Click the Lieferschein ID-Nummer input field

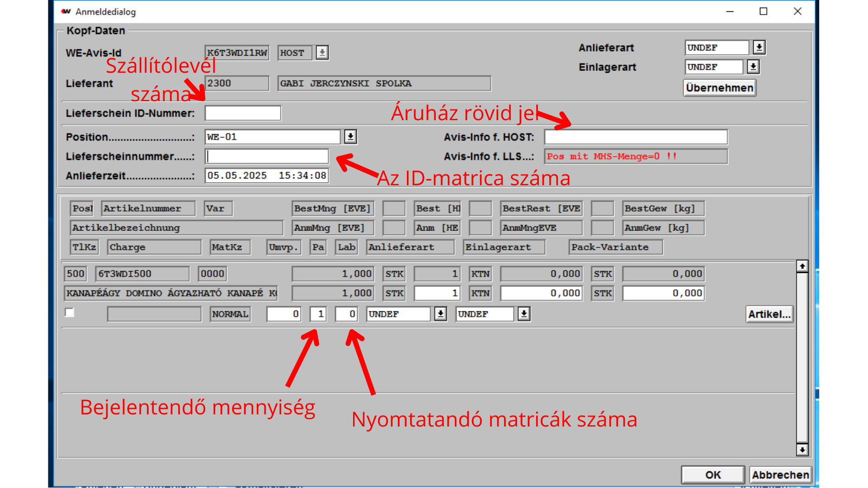click(243, 113)
